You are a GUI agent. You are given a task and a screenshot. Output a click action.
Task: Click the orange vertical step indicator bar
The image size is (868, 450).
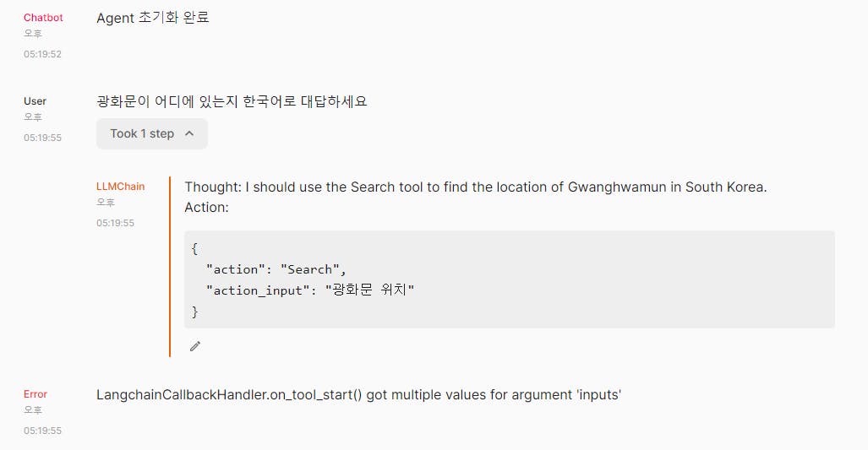pos(170,267)
